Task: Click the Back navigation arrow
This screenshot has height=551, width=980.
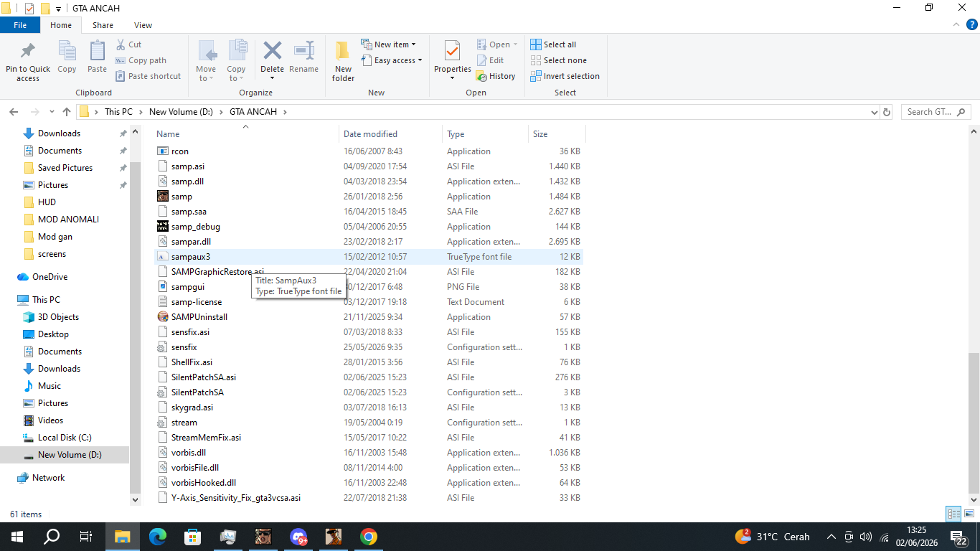Action: coord(13,112)
